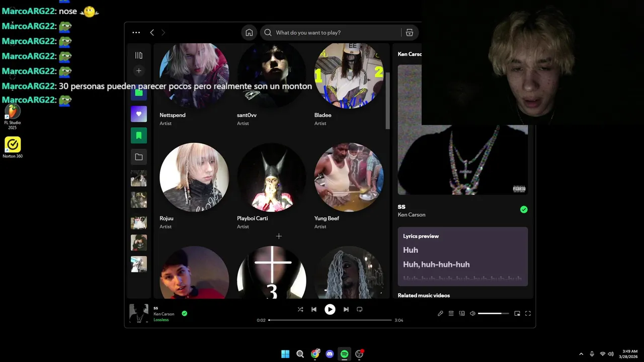Skip to previous track
644x362 pixels.
[x=314, y=309]
